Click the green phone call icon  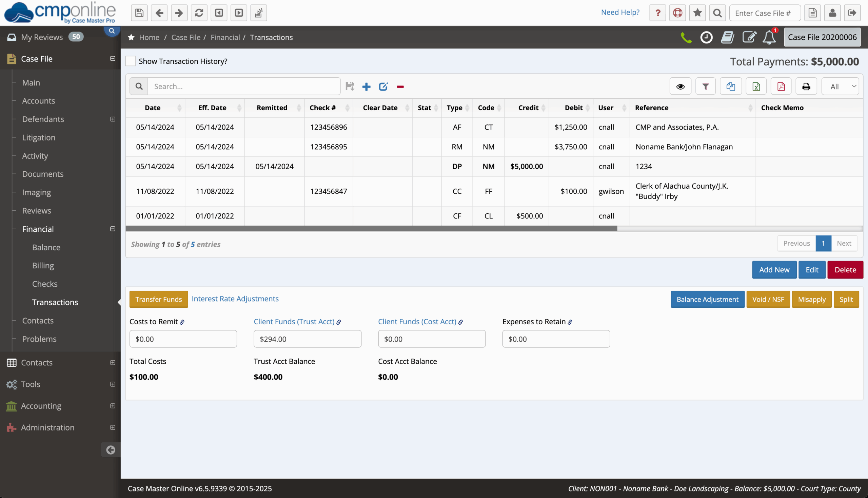coord(686,37)
